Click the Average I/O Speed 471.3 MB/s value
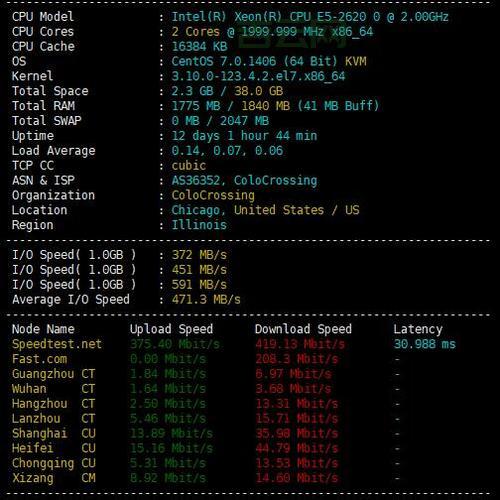Viewport: 500px width, 500px height. [x=206, y=299]
